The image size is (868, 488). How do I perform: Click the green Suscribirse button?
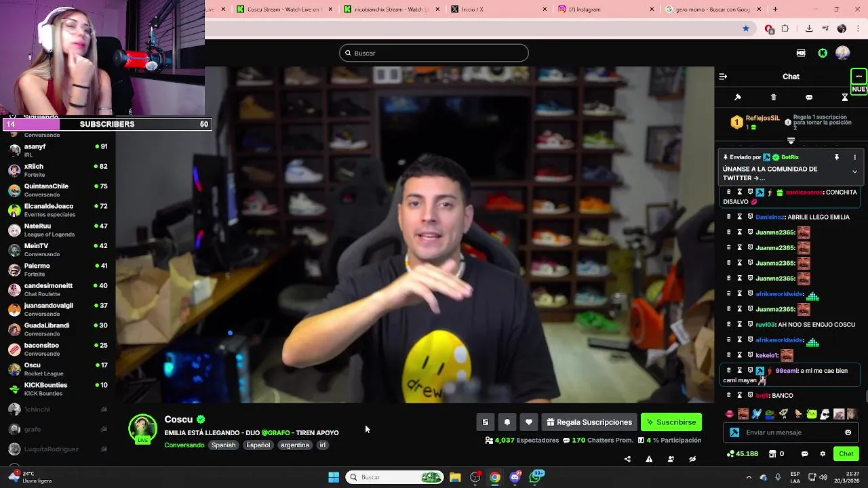(x=671, y=422)
